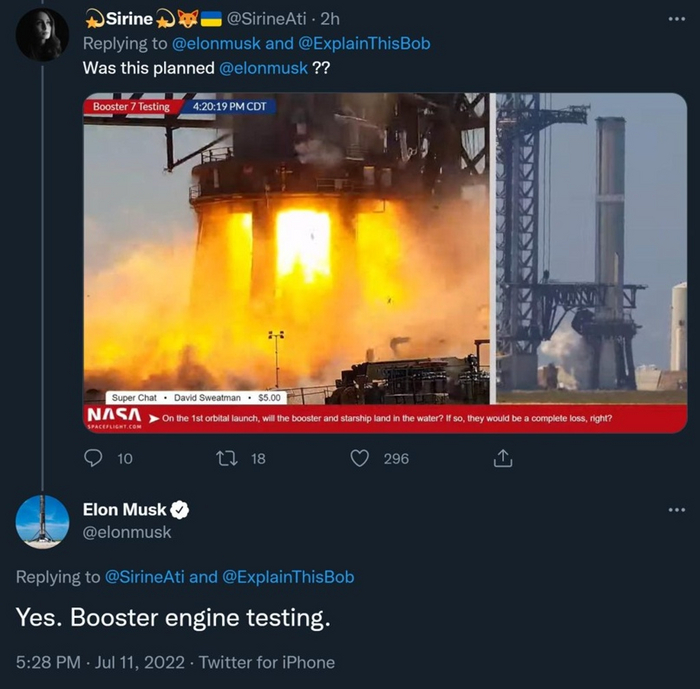Click Elon Musk's verified badge

(x=180, y=510)
